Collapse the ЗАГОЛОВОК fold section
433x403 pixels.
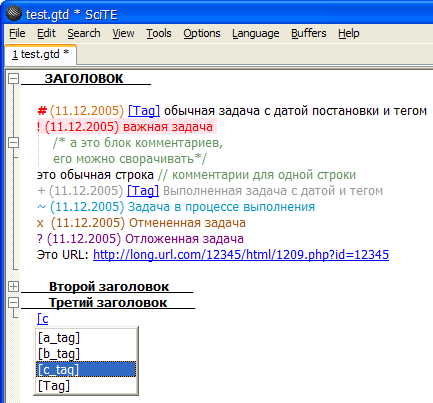click(x=13, y=79)
